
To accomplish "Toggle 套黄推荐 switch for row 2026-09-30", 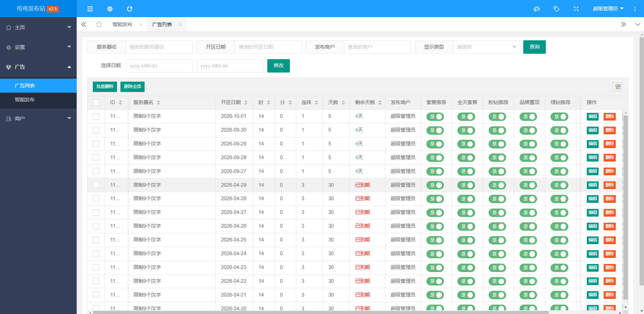I will coord(435,130).
